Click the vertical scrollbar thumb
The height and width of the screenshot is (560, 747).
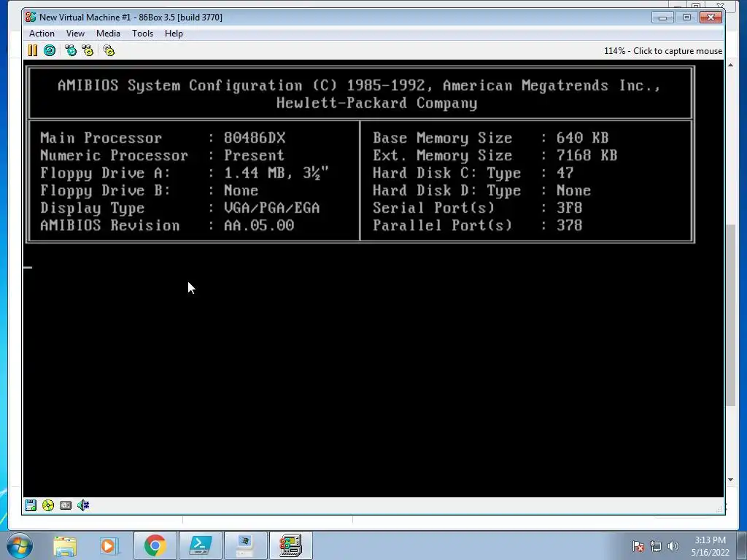tap(731, 314)
